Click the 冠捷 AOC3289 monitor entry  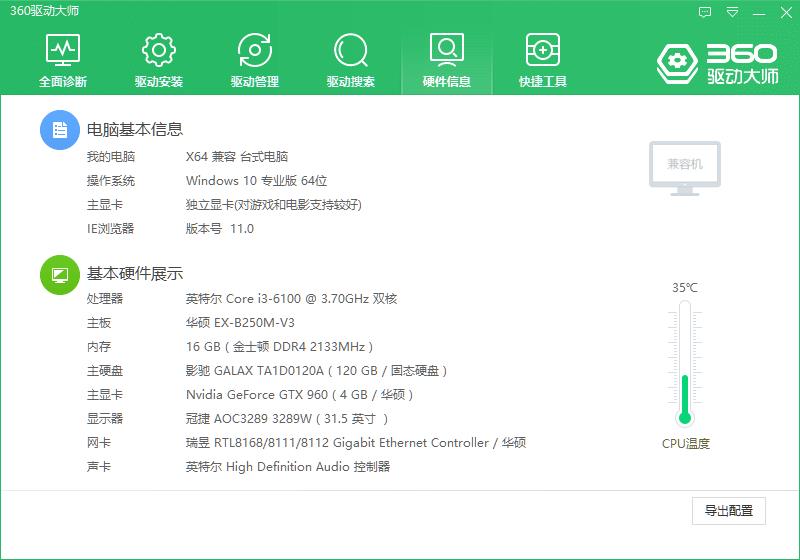tap(287, 419)
